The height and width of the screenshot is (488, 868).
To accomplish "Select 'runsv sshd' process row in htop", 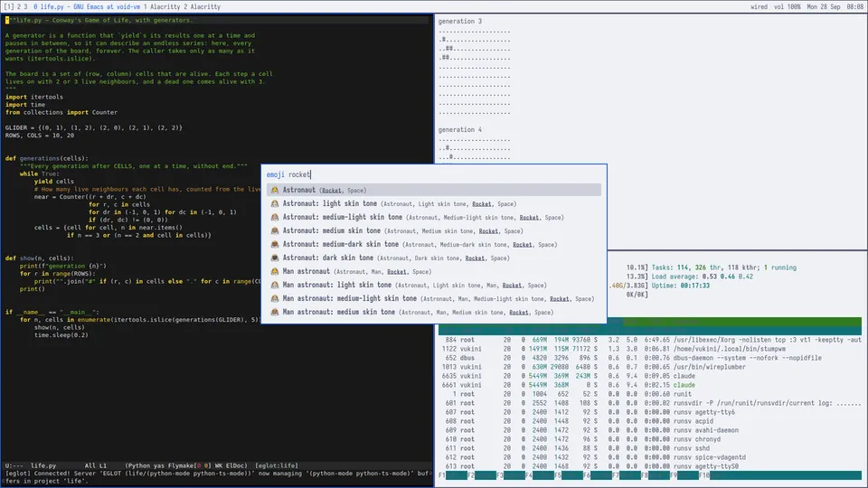I will 650,448.
